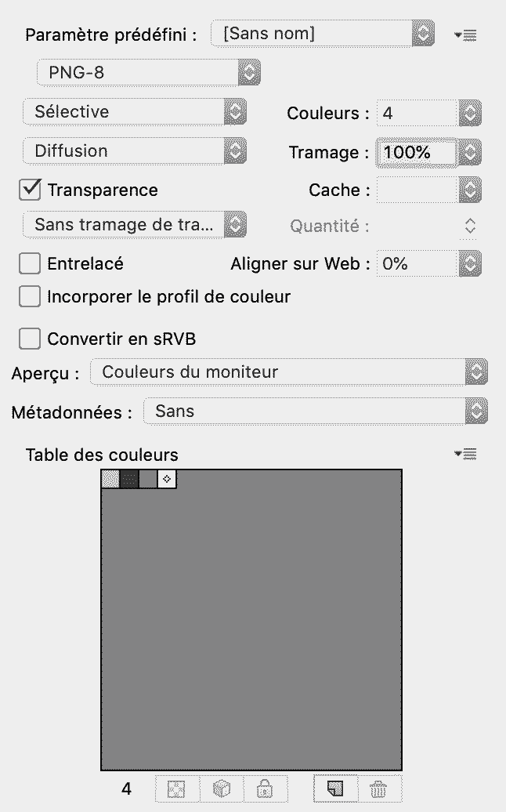Open the Diffusion dithering dropdown
506x812 pixels.
pyautogui.click(x=135, y=151)
